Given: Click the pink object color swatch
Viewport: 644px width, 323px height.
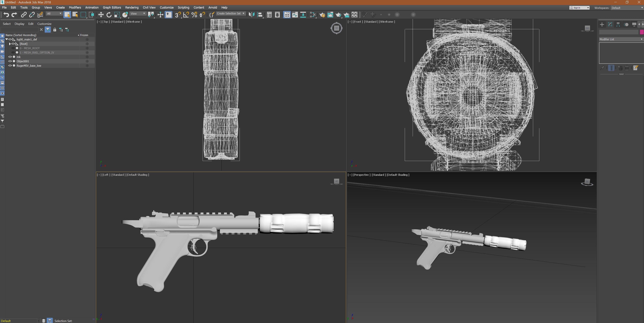Looking at the screenshot, I should [641, 32].
